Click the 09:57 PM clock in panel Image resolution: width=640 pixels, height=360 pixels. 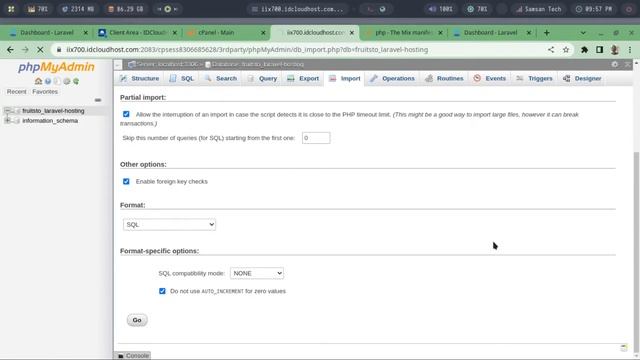(593, 9)
